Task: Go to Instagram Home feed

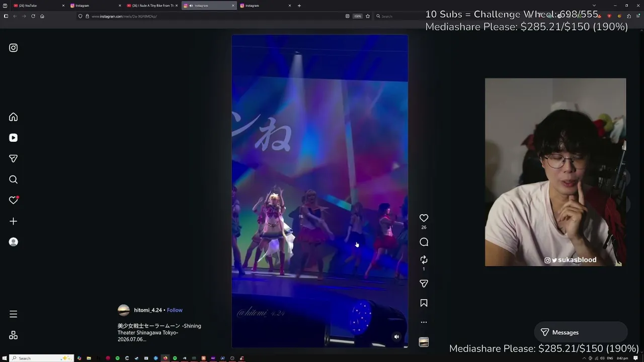Action: point(14,117)
